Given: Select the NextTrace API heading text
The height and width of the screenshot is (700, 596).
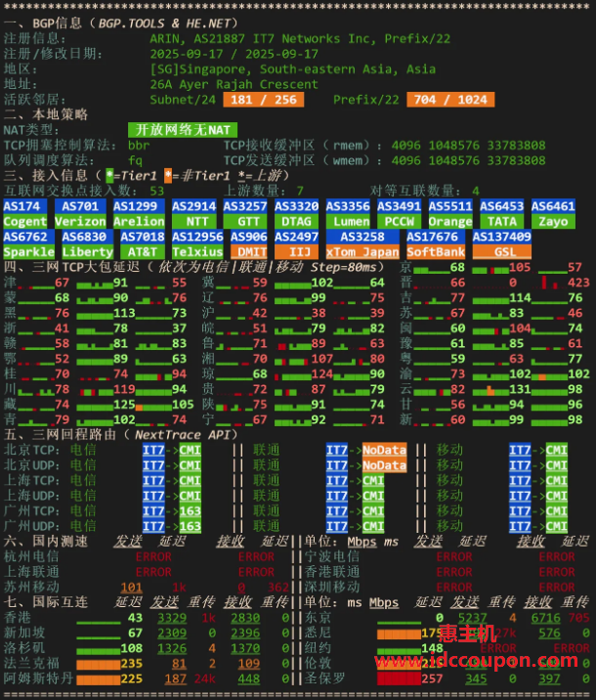Looking at the screenshot, I should coord(183,435).
